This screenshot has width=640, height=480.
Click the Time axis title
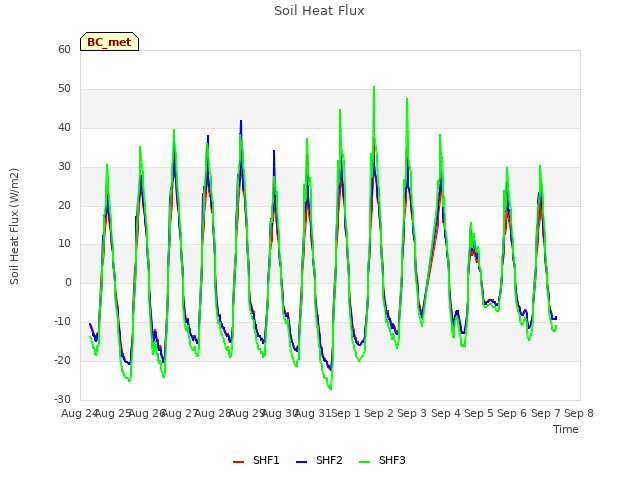[x=566, y=429]
